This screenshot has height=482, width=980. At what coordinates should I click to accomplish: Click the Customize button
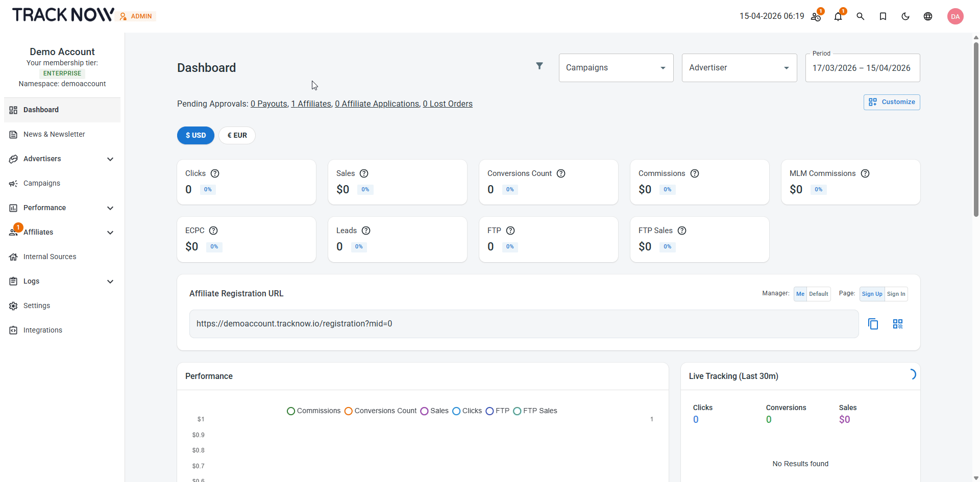pyautogui.click(x=892, y=102)
